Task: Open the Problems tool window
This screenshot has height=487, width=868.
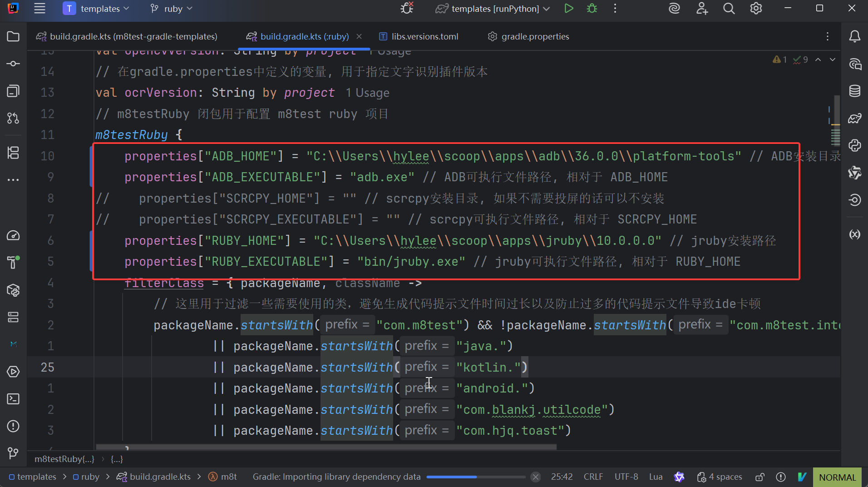Action: [x=13, y=426]
